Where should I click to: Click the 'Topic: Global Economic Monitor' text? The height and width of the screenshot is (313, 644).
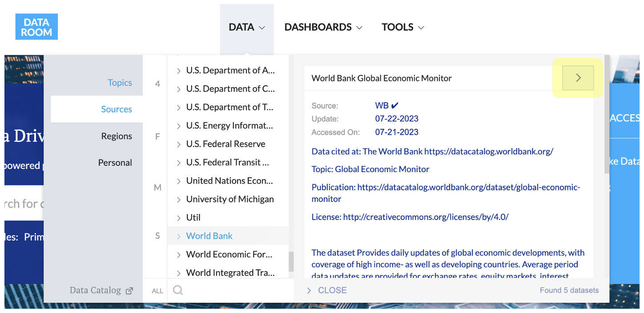click(370, 169)
